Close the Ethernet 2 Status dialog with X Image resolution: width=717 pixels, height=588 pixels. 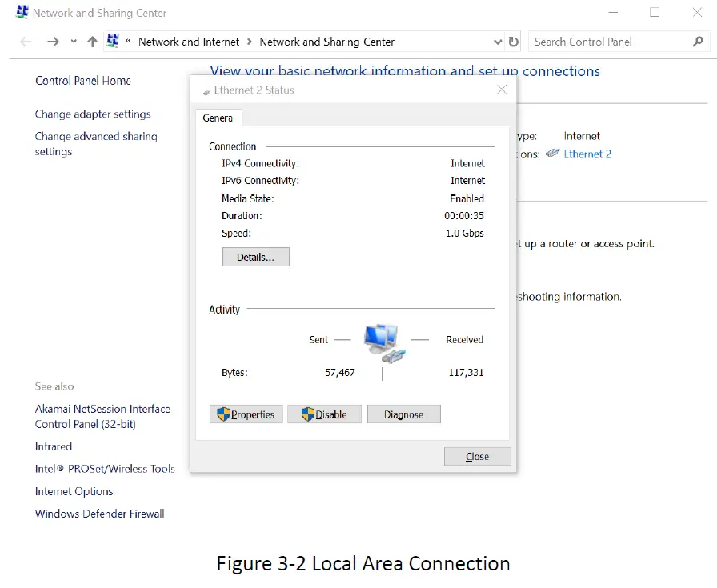point(502,90)
